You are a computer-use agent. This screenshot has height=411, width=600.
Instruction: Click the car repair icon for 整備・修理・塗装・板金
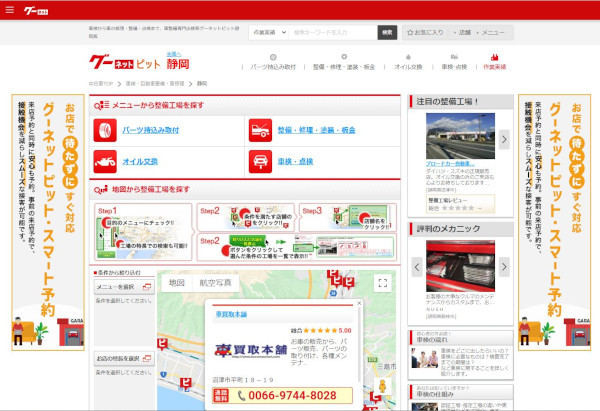click(x=259, y=130)
